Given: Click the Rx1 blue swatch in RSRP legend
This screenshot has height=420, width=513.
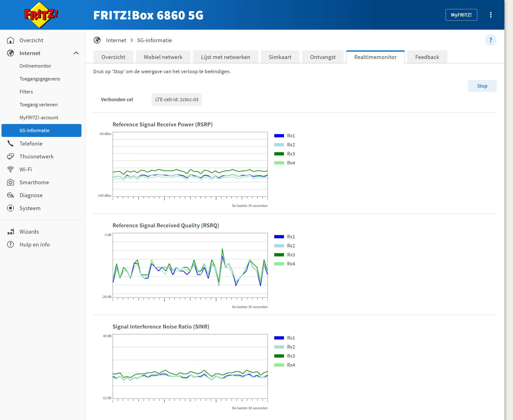Looking at the screenshot, I should click(x=279, y=136).
